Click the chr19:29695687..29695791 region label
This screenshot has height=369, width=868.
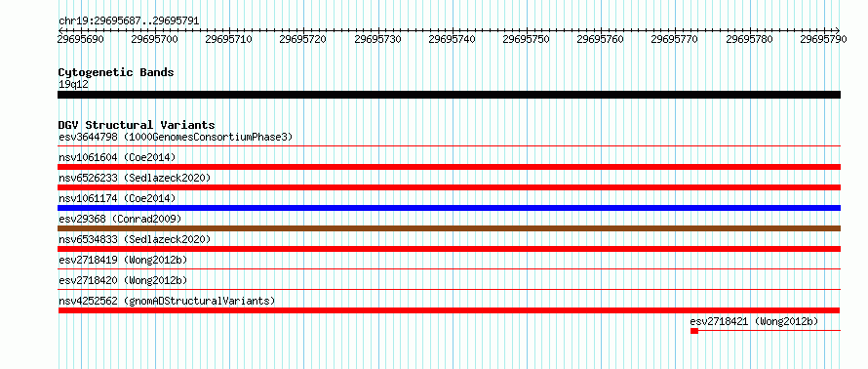tap(129, 21)
